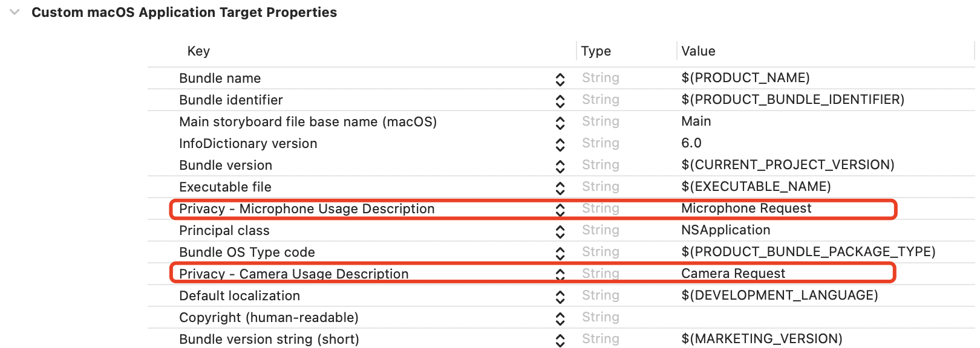Open key stepper for Bundle identifier row

tap(560, 101)
